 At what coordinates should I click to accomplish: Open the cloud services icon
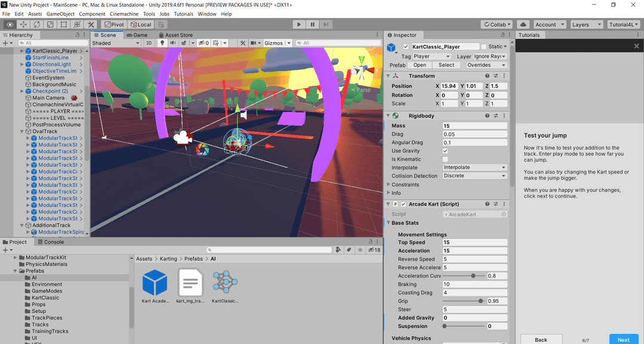(523, 24)
